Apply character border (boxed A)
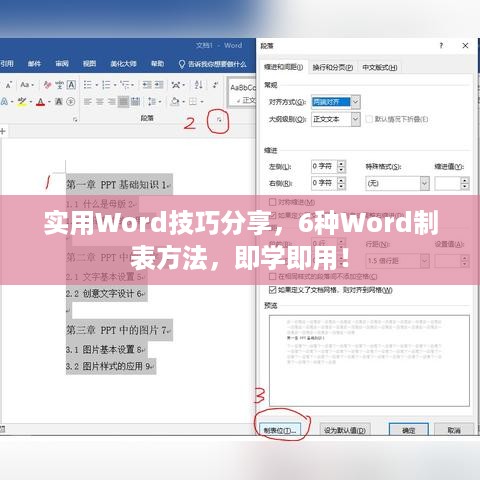480x480 pixels. click(71, 85)
